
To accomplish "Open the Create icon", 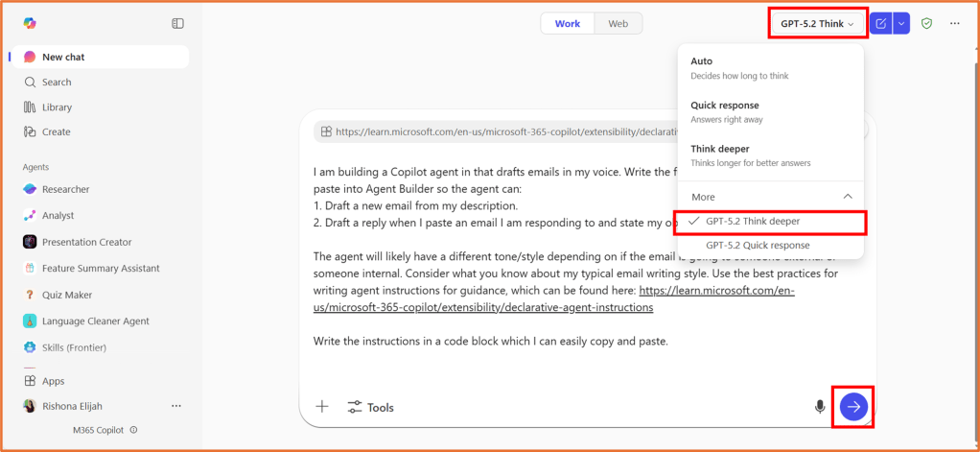I will pos(30,131).
